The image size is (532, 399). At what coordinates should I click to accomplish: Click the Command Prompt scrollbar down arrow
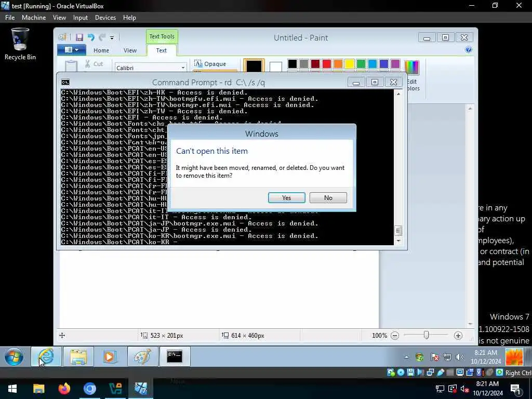[x=398, y=241]
